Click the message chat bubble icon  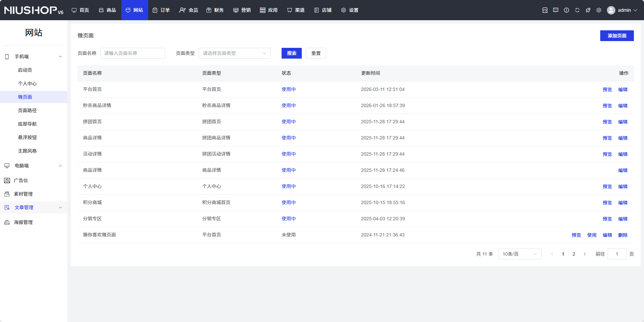555,10
